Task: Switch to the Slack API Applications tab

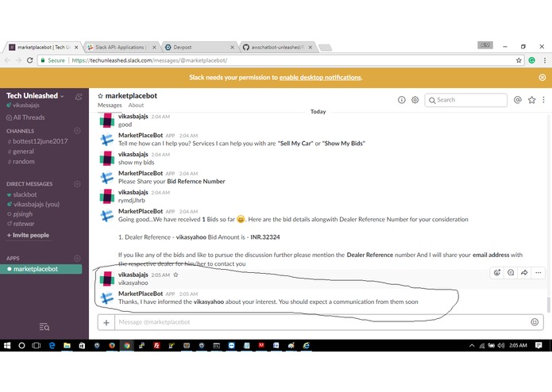Action: coord(122,47)
